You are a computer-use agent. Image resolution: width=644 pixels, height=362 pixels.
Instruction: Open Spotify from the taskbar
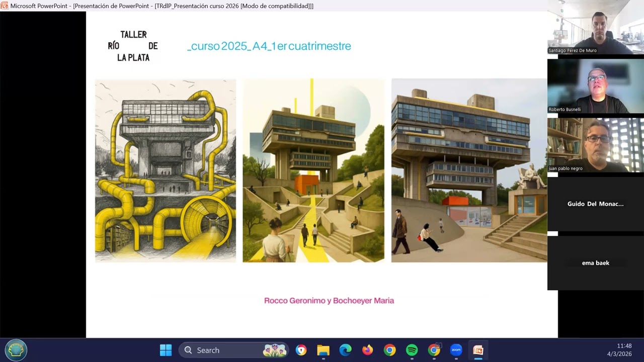point(412,350)
